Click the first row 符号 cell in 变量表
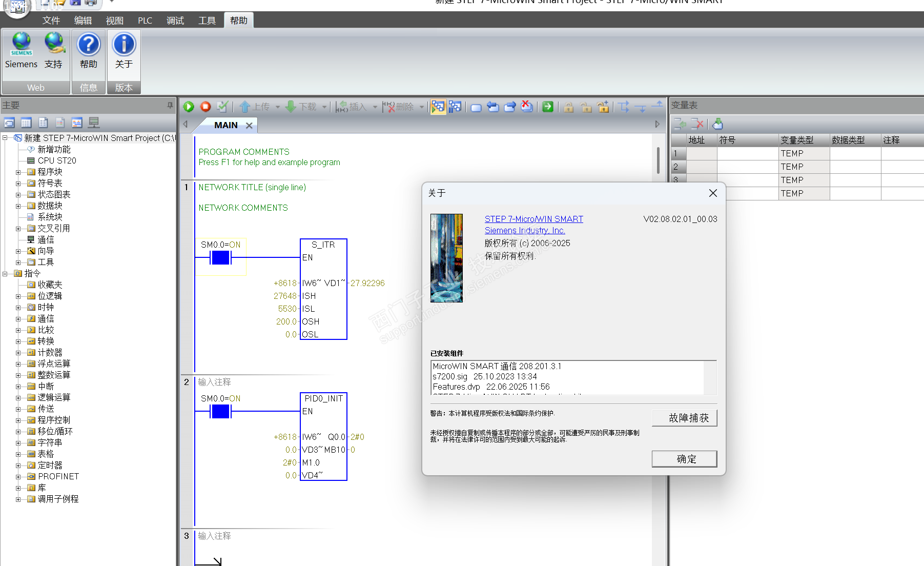924x566 pixels. click(x=748, y=153)
